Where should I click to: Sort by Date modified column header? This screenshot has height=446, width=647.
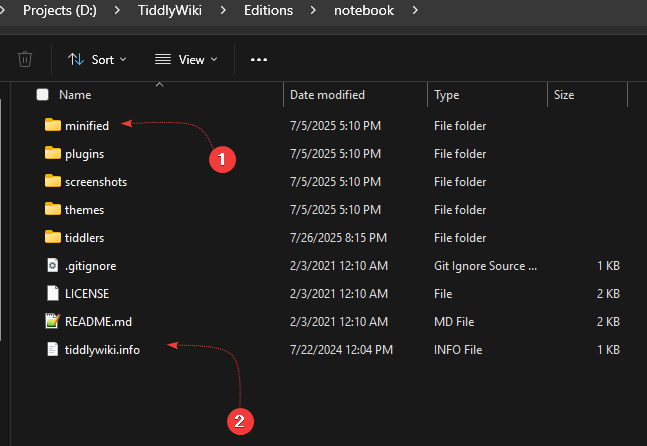[x=327, y=95]
